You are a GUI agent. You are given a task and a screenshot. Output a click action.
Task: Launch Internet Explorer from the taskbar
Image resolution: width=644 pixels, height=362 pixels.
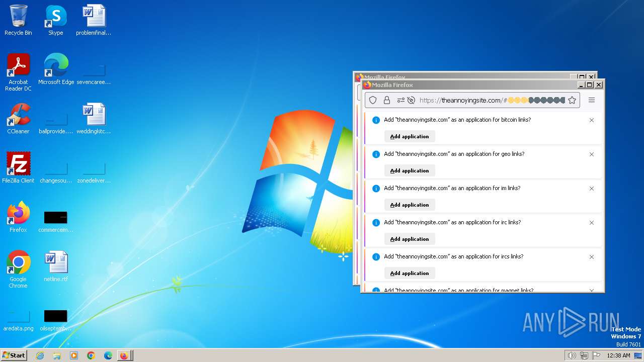(40, 355)
